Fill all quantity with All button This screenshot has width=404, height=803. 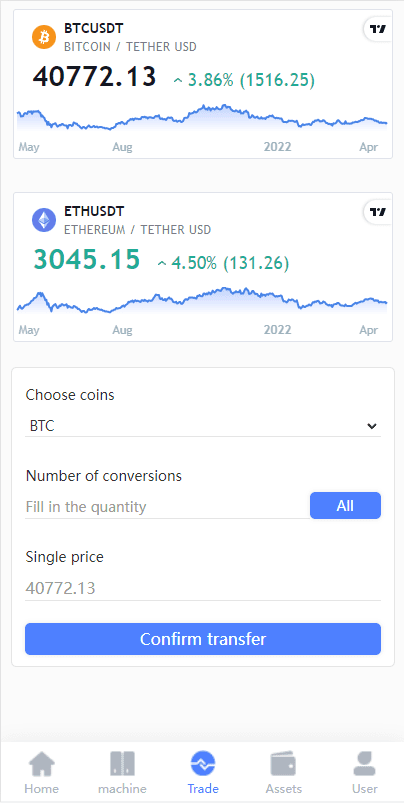(x=345, y=506)
